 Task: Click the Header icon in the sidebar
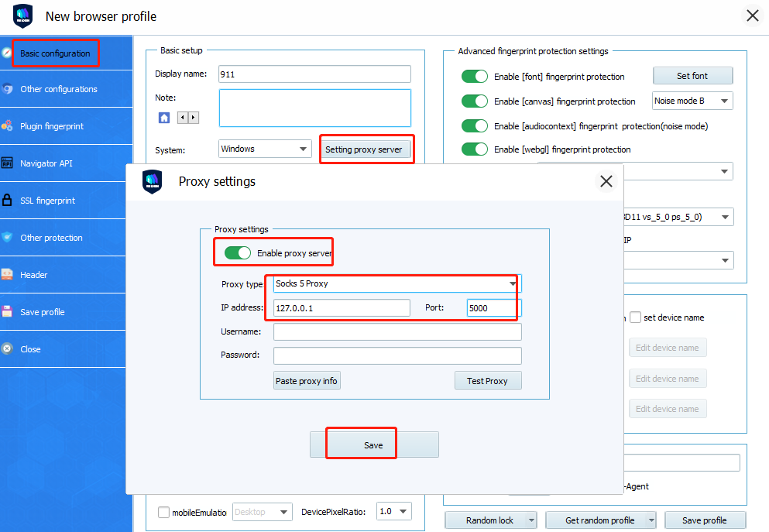click(7, 275)
